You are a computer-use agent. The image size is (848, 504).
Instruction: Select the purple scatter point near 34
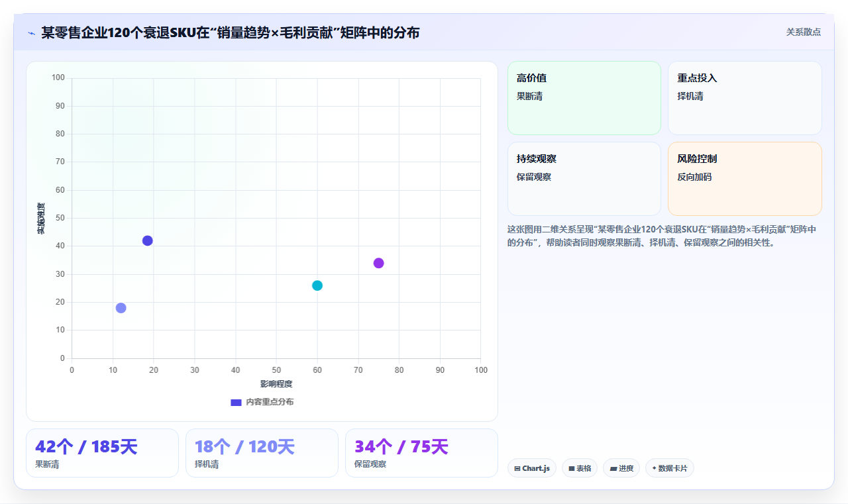[379, 263]
